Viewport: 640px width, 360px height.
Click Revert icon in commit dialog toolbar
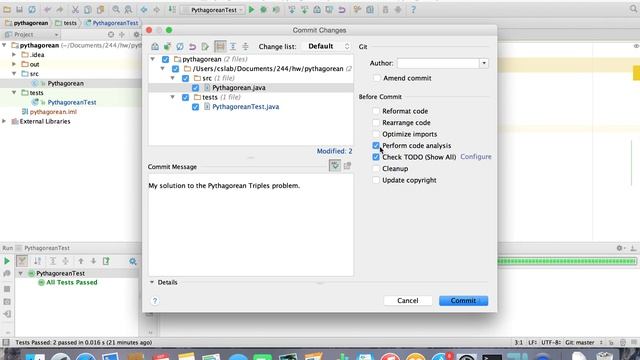tap(192, 47)
